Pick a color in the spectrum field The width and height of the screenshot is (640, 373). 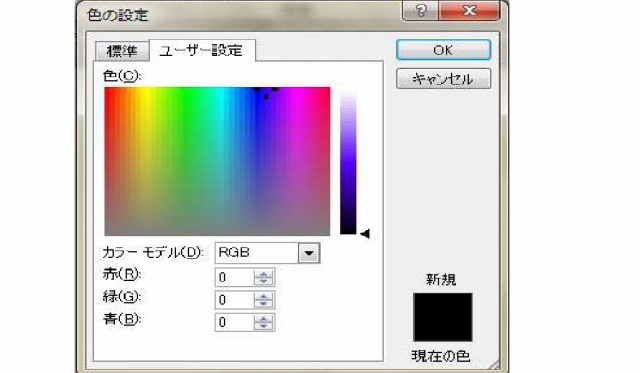click(x=217, y=161)
